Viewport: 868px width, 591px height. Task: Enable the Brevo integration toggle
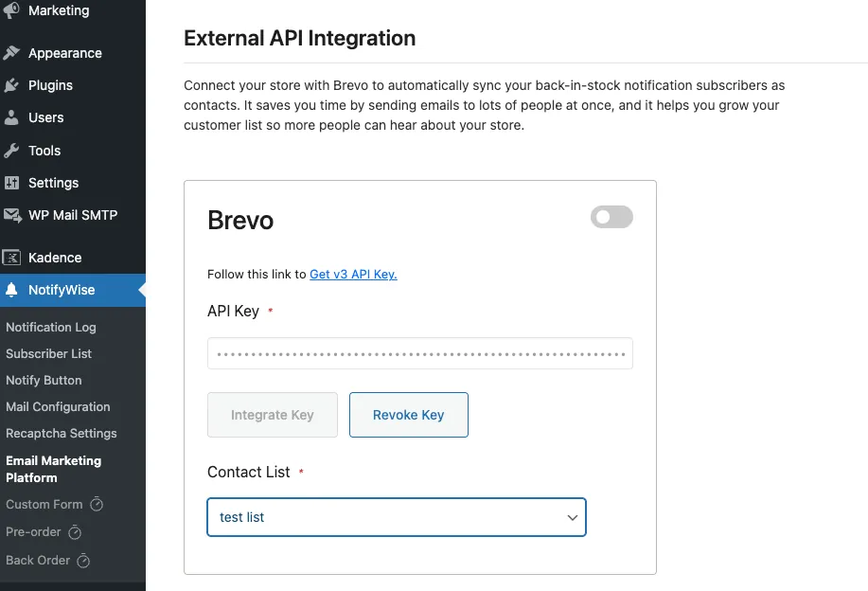point(611,217)
